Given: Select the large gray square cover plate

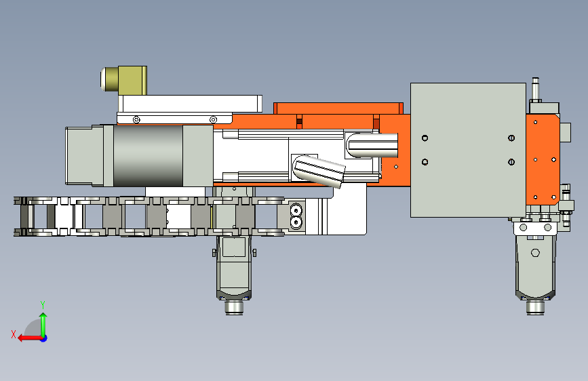Looking at the screenshot, I should [468, 150].
